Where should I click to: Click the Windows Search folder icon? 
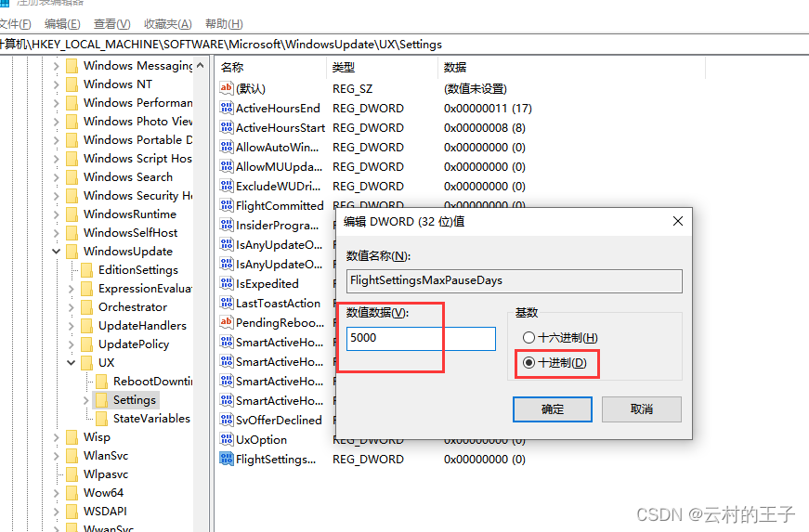click(72, 176)
